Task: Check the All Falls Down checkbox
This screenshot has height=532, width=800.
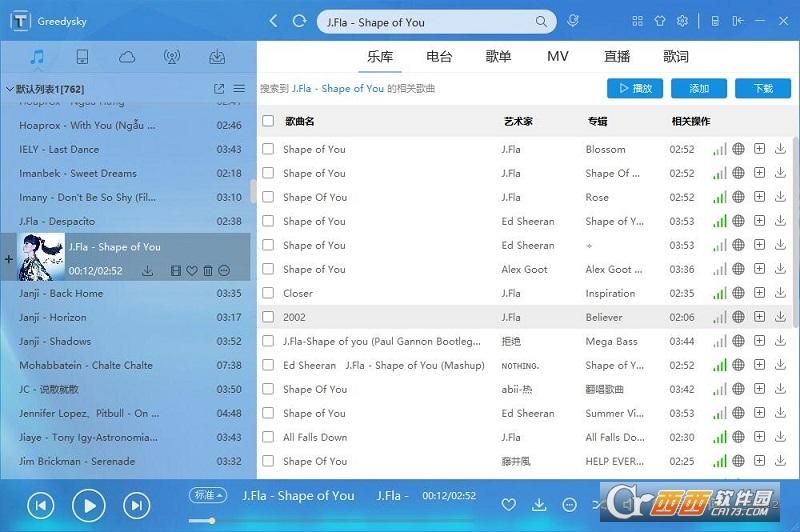Action: (x=268, y=437)
